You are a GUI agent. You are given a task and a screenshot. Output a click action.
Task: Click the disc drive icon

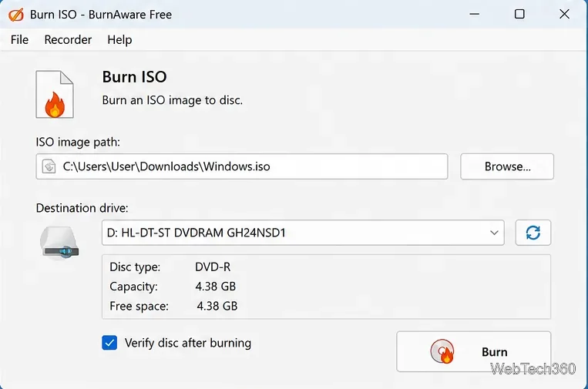59,243
